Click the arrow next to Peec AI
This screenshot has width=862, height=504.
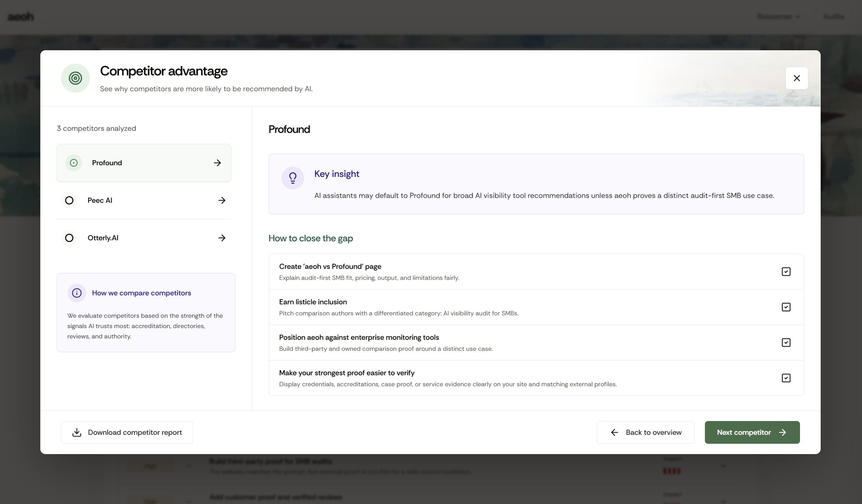(x=222, y=200)
